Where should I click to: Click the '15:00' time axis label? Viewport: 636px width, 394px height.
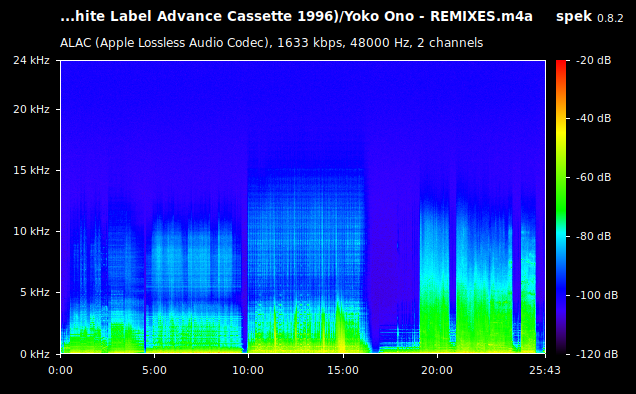(343, 370)
